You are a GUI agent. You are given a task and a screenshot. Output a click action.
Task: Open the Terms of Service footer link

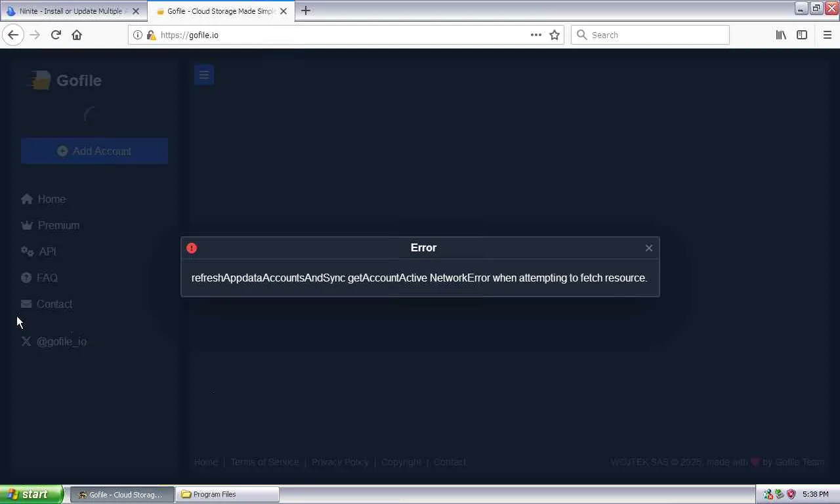[x=264, y=462]
